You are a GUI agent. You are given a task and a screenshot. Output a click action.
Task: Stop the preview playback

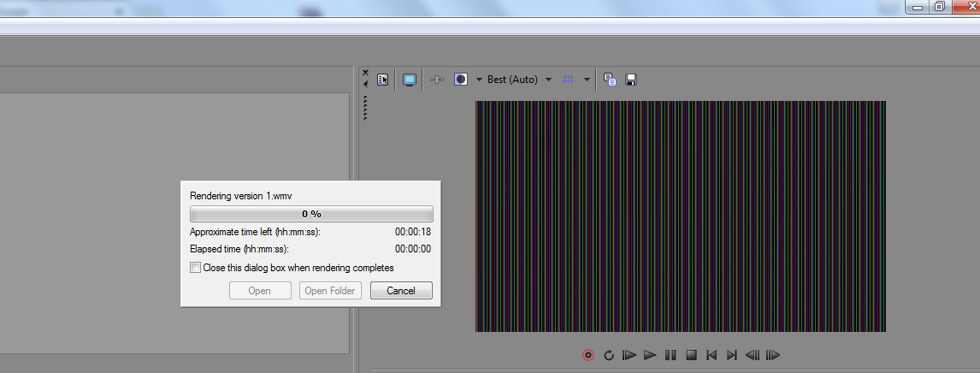click(691, 355)
